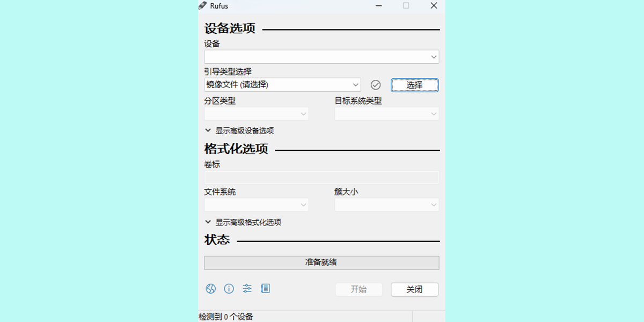Viewport: 644px width, 322px height.
Task: Show the log document icon
Action: [265, 289]
